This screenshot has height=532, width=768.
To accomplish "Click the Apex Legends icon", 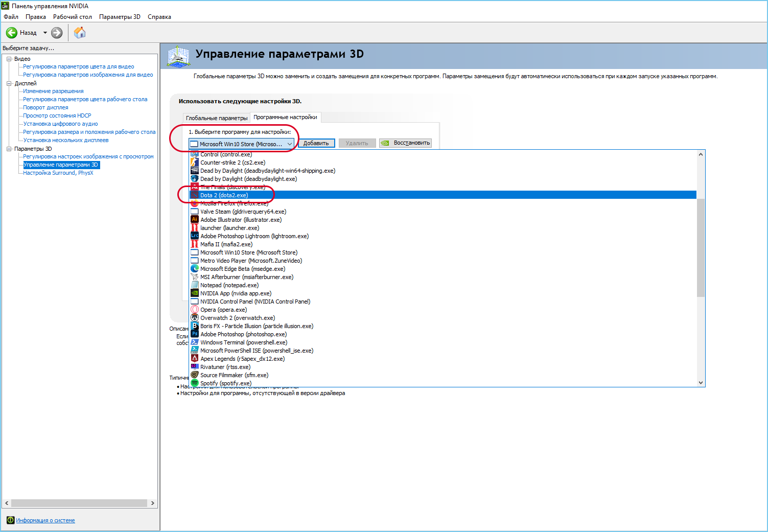I will (194, 359).
